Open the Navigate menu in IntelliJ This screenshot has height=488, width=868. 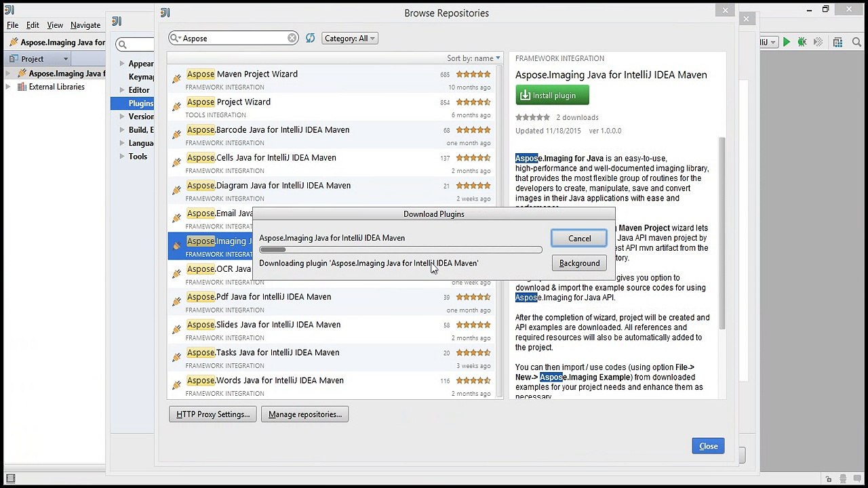point(85,25)
